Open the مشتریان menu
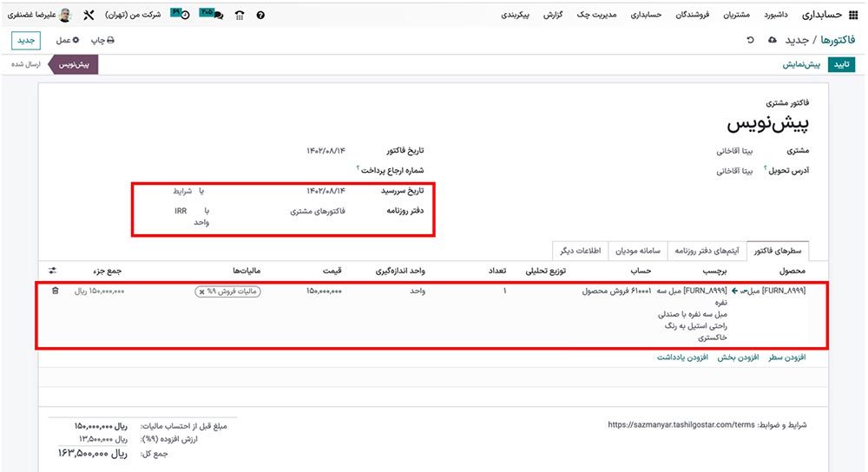 (x=736, y=15)
